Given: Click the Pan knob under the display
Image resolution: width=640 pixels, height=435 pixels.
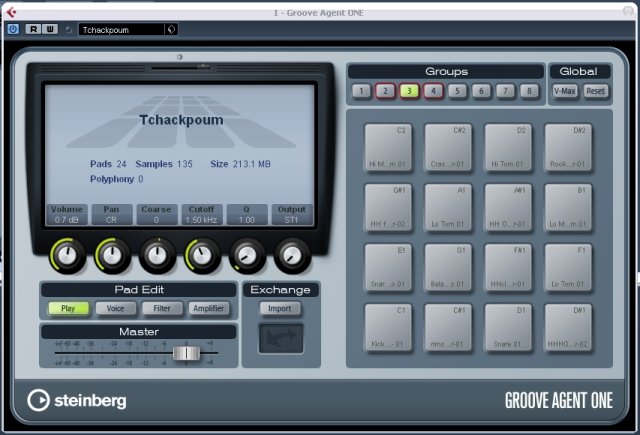Looking at the screenshot, I should [112, 256].
